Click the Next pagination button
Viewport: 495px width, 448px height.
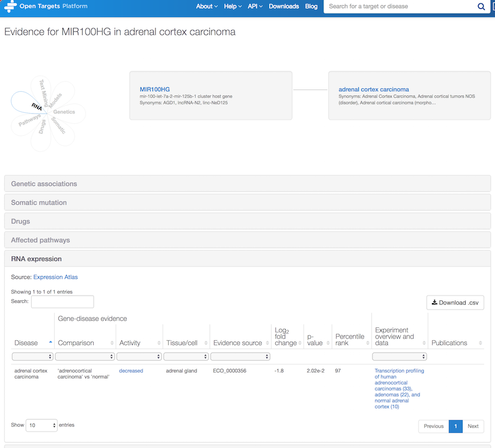point(473,426)
